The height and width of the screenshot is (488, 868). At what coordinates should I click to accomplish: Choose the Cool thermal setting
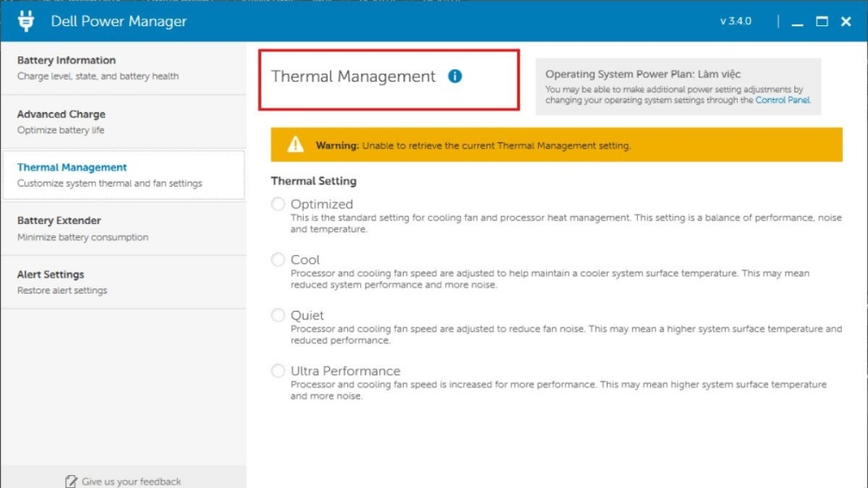tap(278, 260)
